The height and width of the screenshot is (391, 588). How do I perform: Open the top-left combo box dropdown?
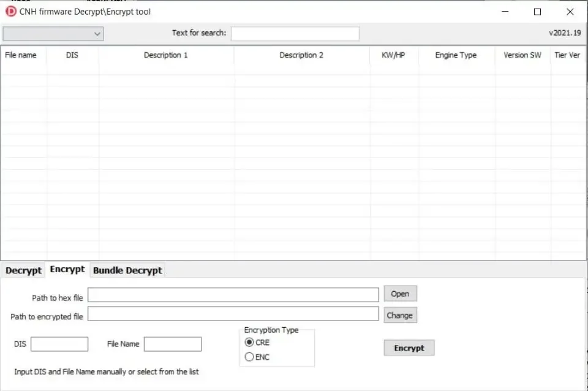pyautogui.click(x=53, y=34)
